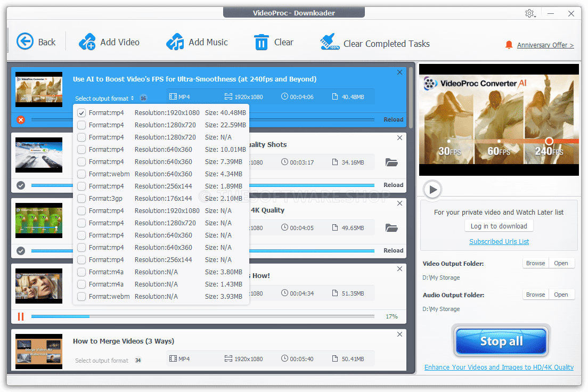Viewport: 588px width, 392px height.
Task: Check webm 640x360 4.34MB format
Action: [x=81, y=174]
